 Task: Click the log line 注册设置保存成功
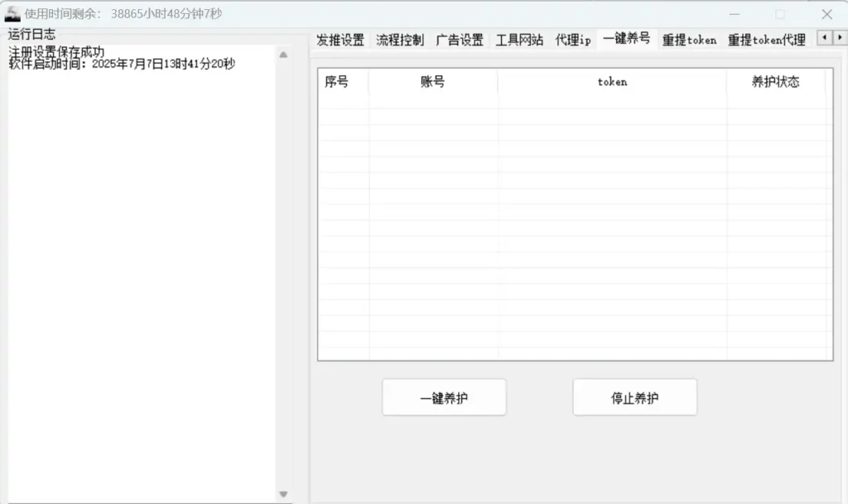coord(57,52)
